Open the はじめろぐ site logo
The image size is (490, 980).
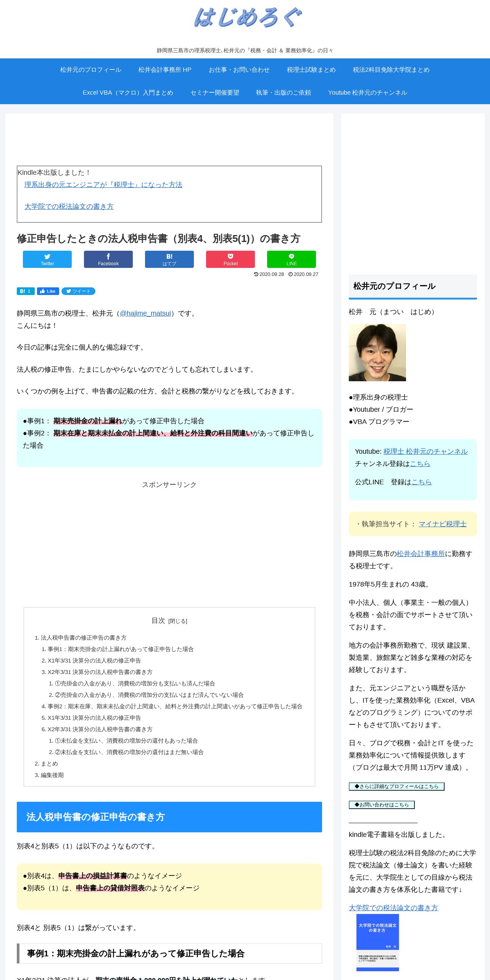click(x=248, y=18)
